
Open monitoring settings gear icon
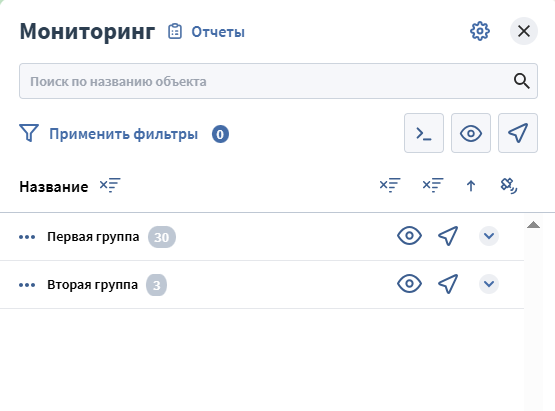pos(480,31)
